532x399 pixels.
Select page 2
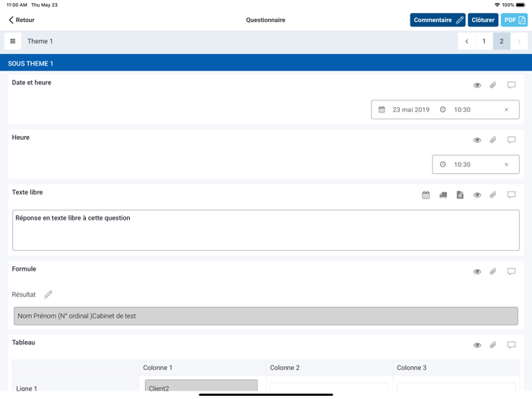(502, 41)
